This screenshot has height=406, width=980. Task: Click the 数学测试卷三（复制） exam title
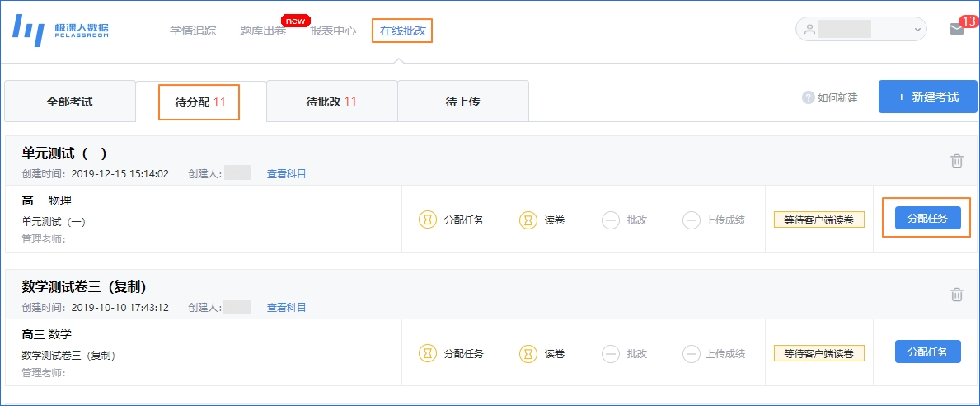coord(84,287)
